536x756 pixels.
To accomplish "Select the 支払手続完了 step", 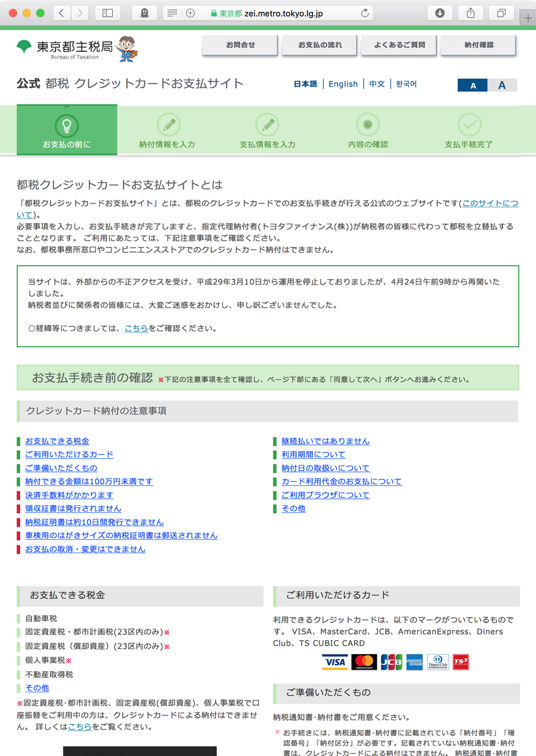I will pos(469,131).
